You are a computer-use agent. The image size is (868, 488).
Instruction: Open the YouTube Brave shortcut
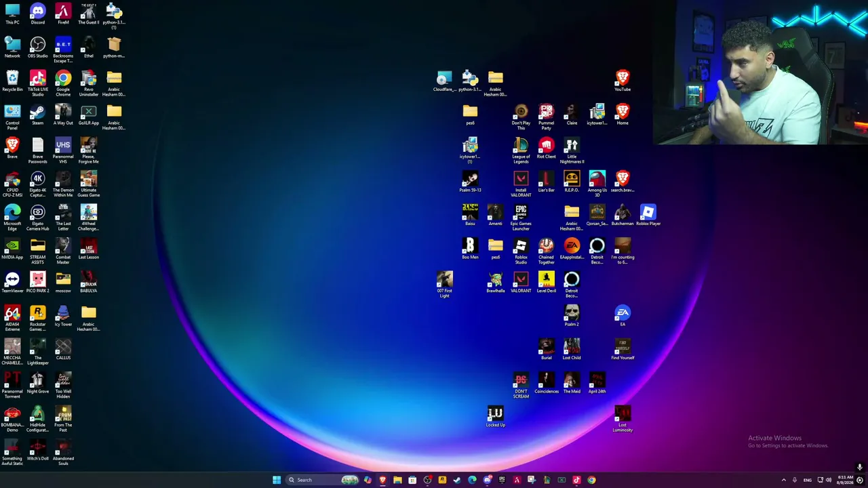pos(623,81)
